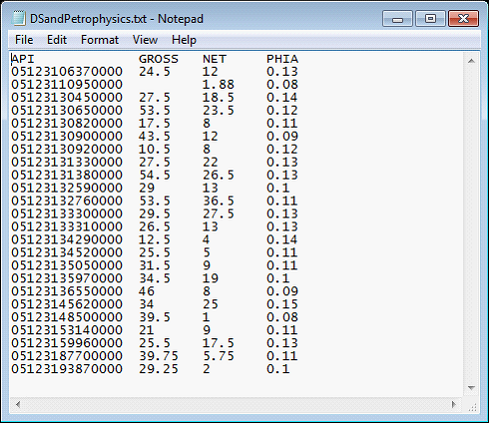Open the Help menu
The height and width of the screenshot is (424, 490).
[184, 40]
